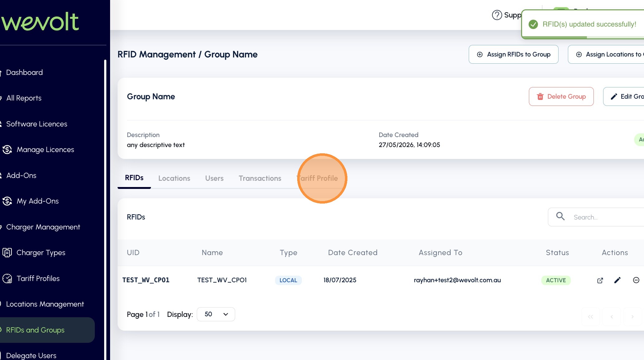Click the Status column header
The image size is (644, 360).
click(557, 253)
